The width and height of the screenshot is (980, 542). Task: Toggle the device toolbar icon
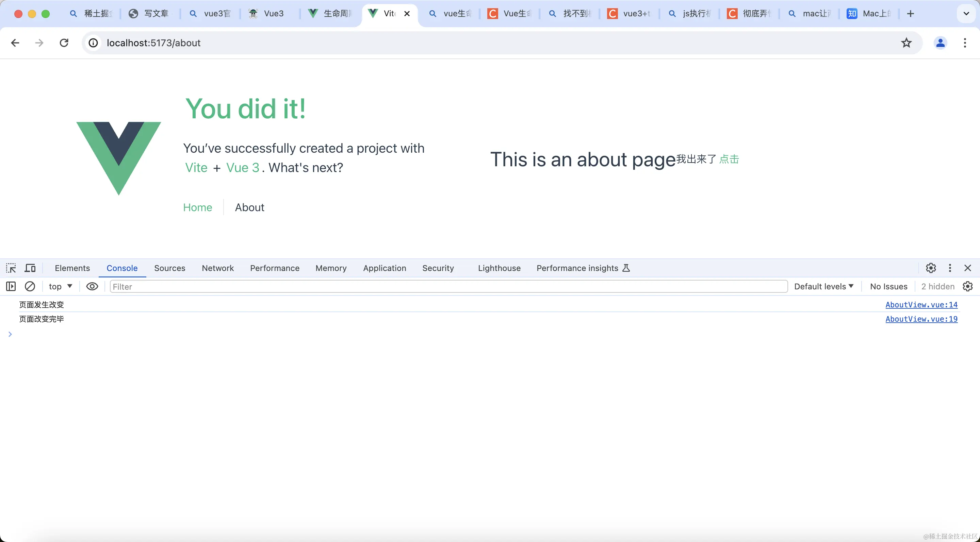click(x=30, y=268)
